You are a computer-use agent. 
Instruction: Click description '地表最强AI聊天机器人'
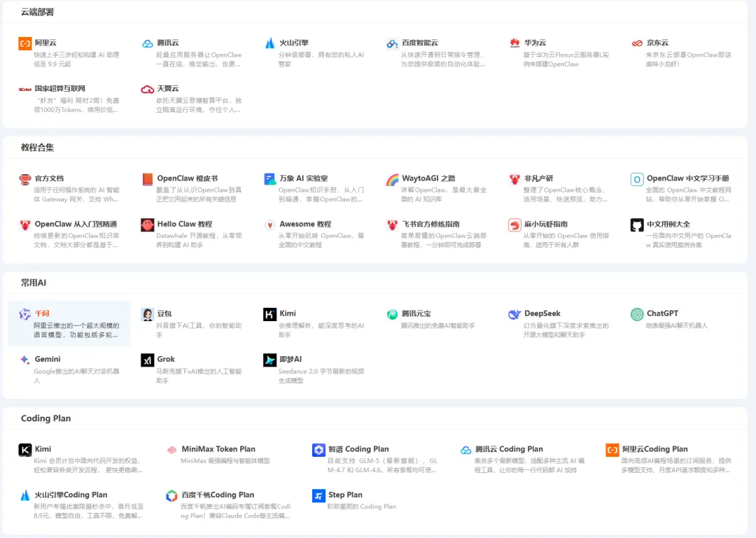click(x=677, y=325)
